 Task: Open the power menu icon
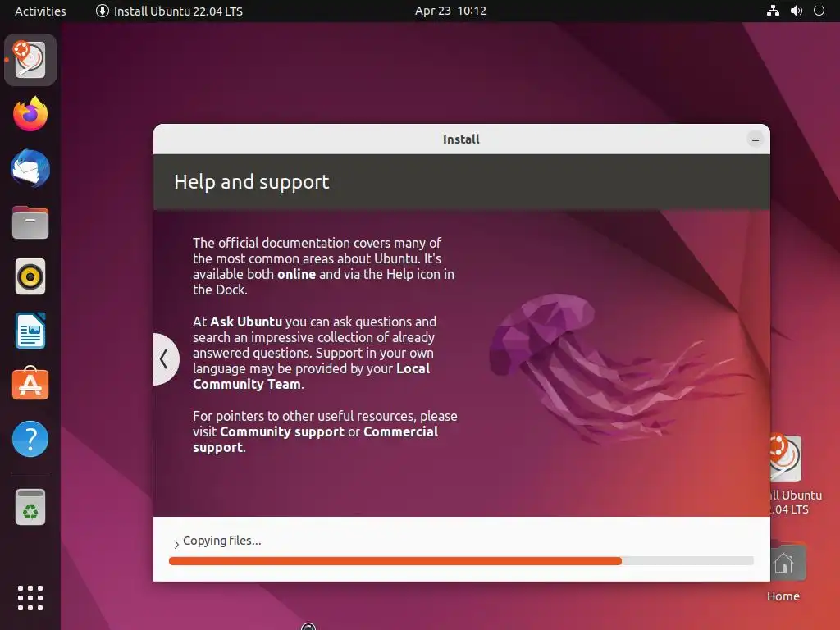[819, 11]
